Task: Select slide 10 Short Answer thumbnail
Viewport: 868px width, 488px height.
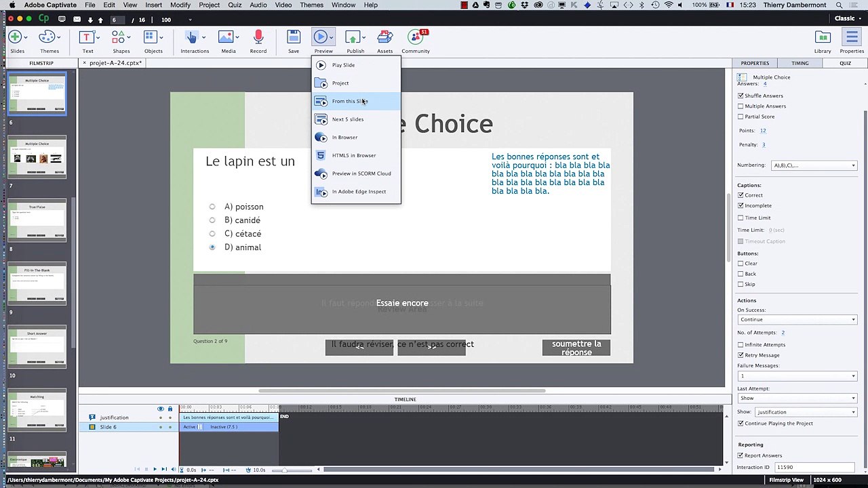Action: pyautogui.click(x=37, y=347)
